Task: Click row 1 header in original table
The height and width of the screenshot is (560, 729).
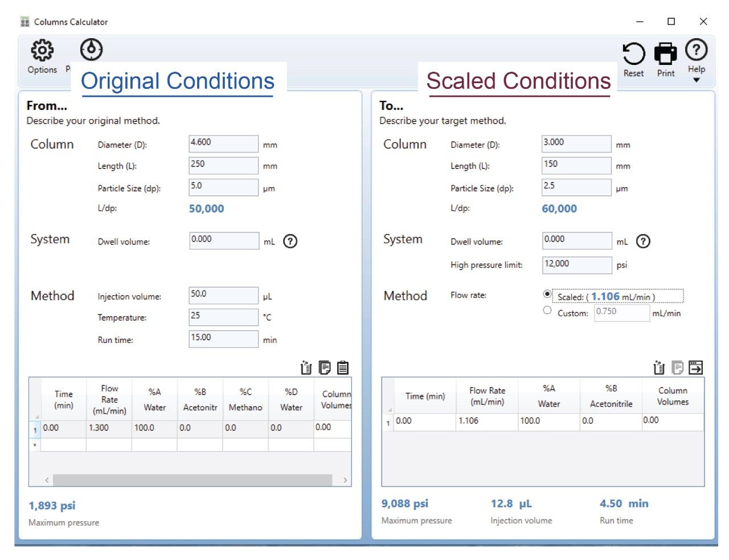Action: 35,430
